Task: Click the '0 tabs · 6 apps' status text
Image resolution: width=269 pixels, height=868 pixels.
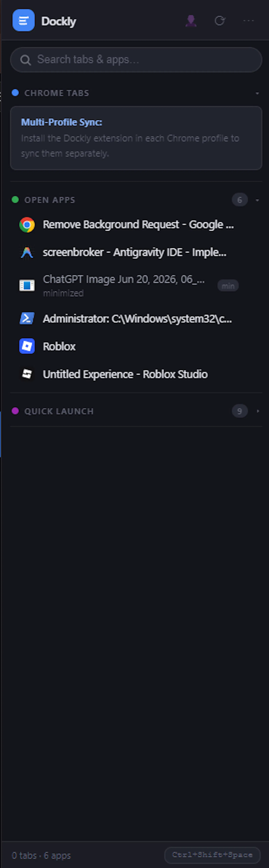Action: pyautogui.click(x=41, y=855)
